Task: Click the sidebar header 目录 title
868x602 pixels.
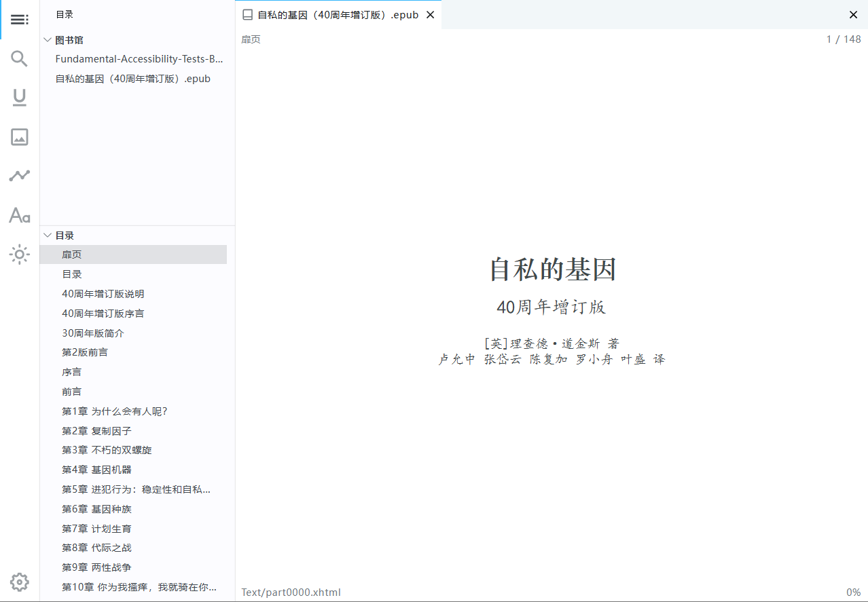Action: (x=65, y=14)
